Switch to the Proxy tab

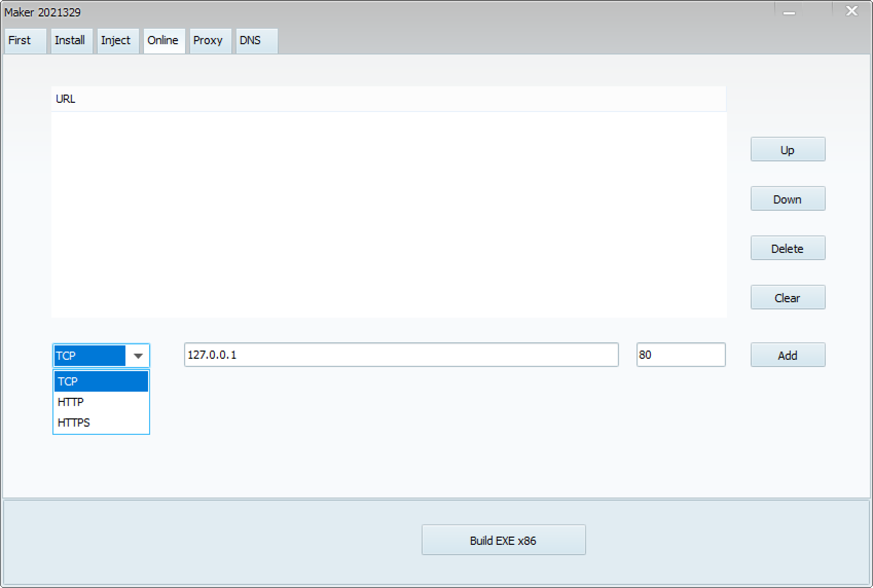point(209,41)
